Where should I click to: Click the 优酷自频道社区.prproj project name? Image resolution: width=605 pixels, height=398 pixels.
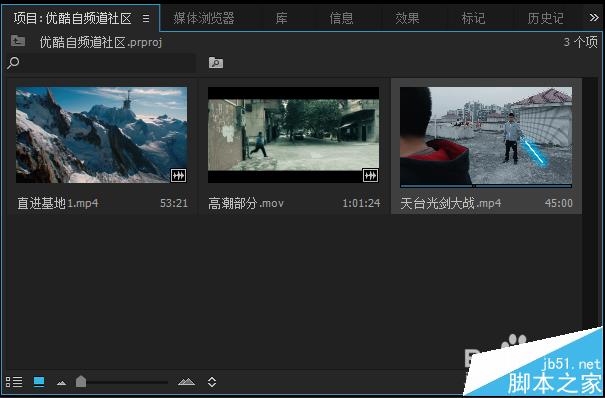[101, 42]
